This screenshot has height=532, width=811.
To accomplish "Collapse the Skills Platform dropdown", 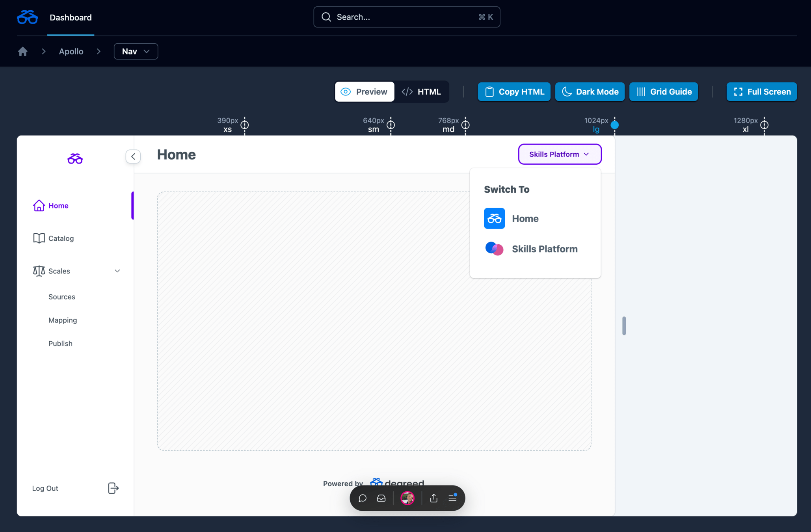I will coord(560,154).
